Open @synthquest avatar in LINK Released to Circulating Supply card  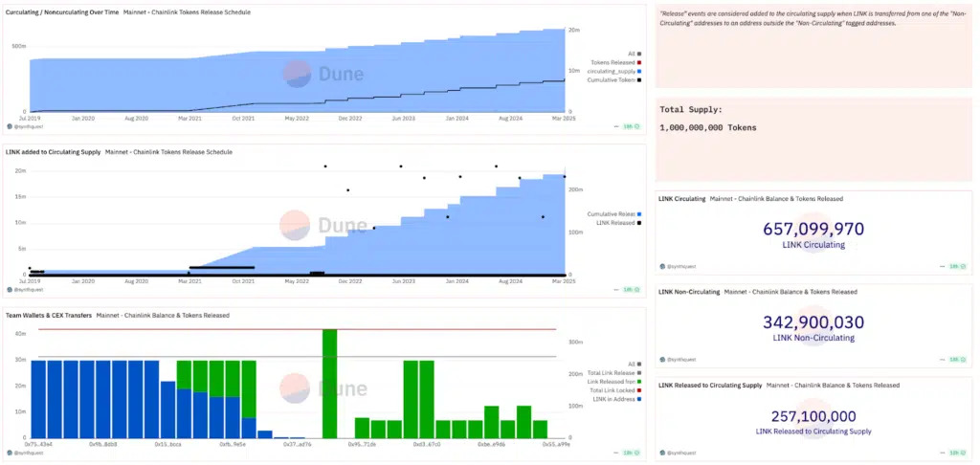coord(662,453)
